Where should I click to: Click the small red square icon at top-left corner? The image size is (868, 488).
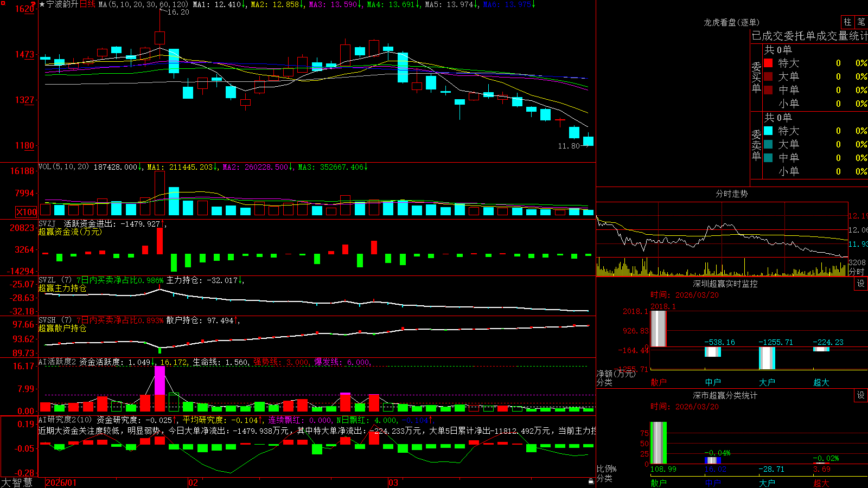point(2,3)
